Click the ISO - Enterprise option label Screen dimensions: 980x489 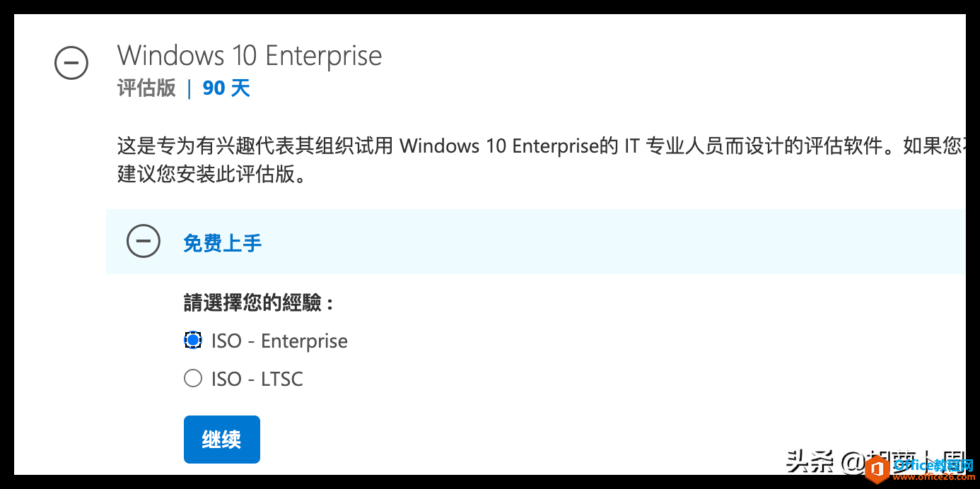[279, 341]
